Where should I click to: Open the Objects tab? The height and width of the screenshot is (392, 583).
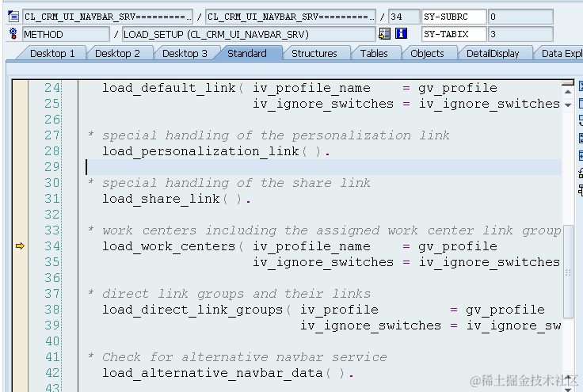(427, 54)
